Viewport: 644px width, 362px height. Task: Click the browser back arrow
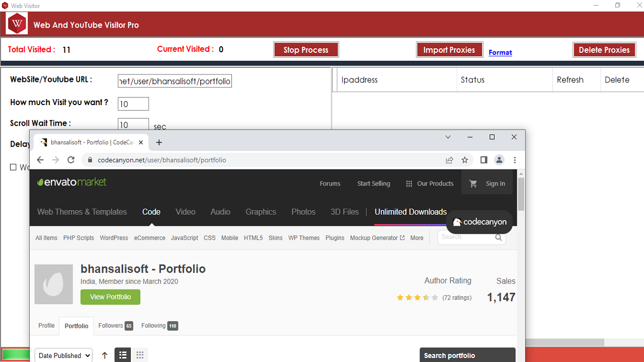point(40,160)
